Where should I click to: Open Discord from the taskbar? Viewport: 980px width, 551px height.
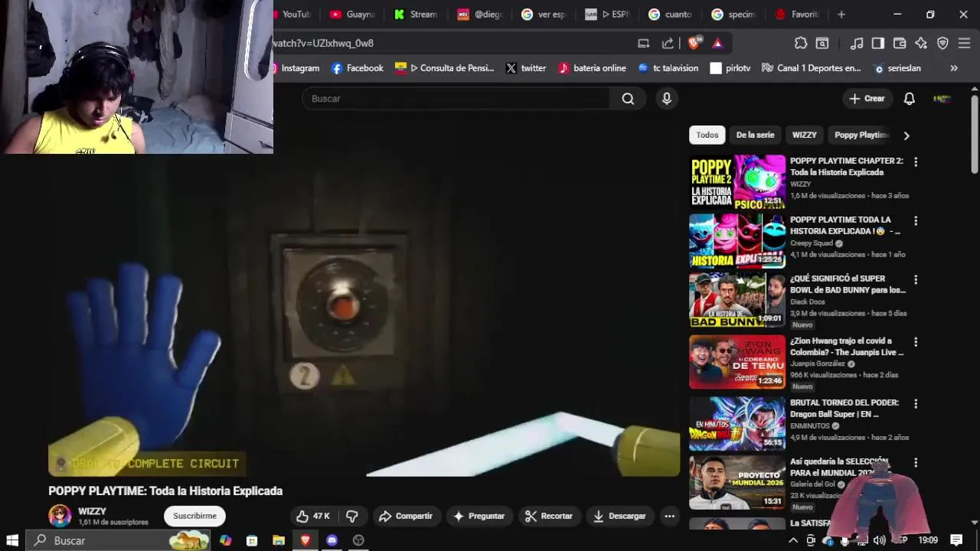tap(332, 540)
